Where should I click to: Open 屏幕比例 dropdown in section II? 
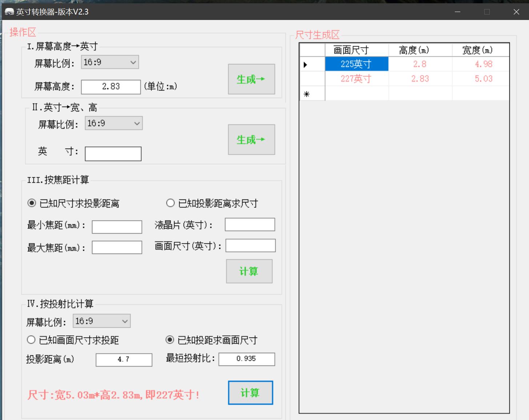(x=113, y=123)
